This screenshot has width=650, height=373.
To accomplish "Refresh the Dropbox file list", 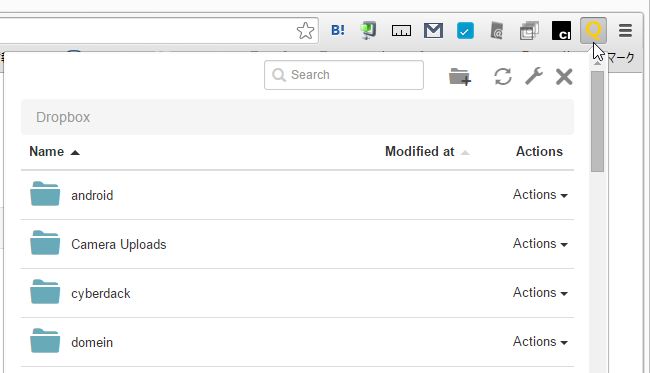I will pos(503,77).
